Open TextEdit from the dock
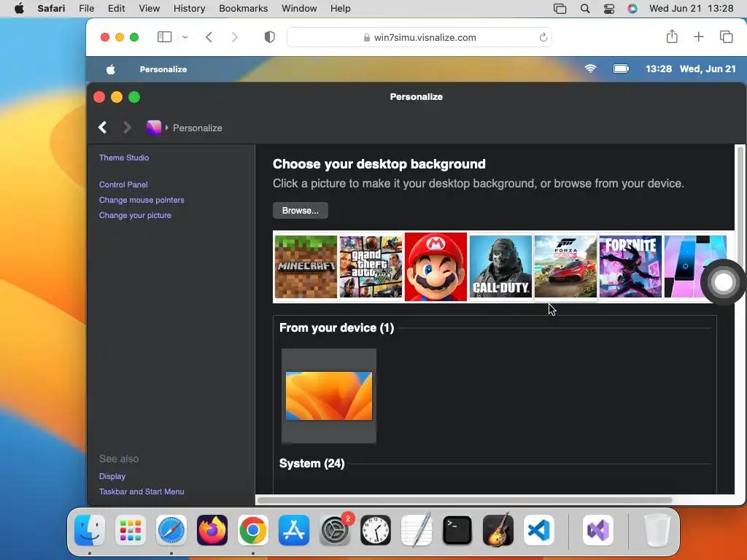 [417, 530]
